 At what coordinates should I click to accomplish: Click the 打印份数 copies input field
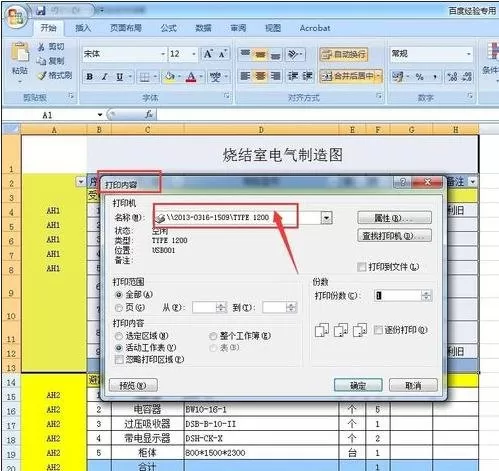(398, 295)
